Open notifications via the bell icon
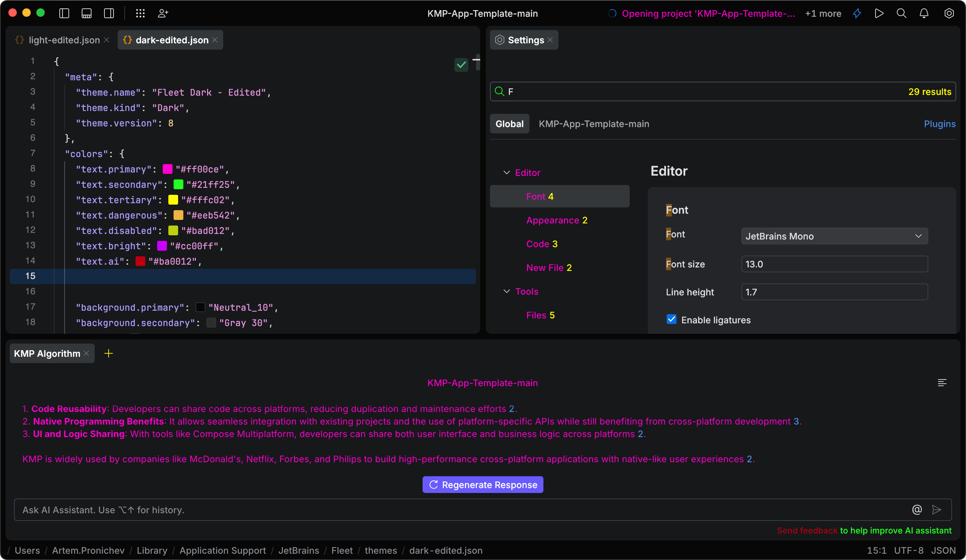Screen dimensions: 966x560 coord(924,13)
